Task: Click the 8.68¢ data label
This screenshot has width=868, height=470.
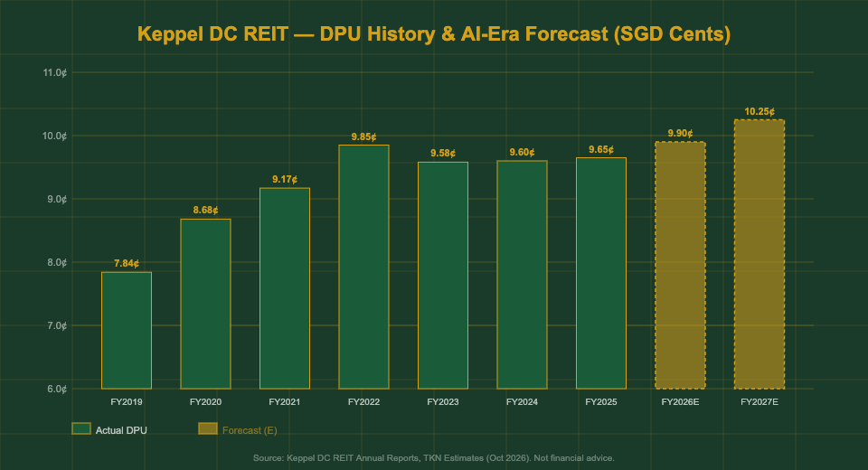Action: [205, 211]
